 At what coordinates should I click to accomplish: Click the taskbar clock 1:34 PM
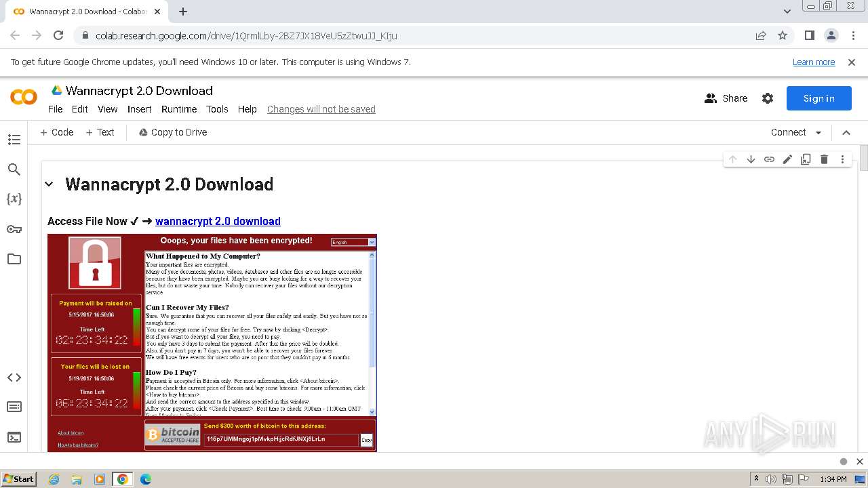click(833, 479)
